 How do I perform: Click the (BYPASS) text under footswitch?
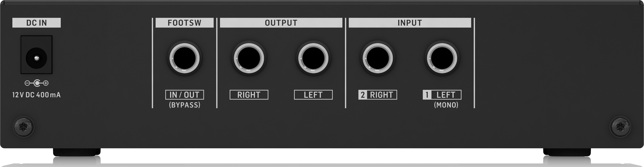pos(184,105)
